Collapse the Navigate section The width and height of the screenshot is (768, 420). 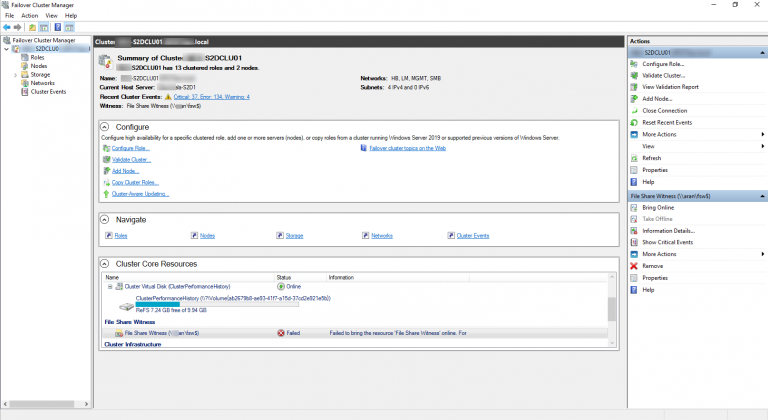[x=104, y=220]
